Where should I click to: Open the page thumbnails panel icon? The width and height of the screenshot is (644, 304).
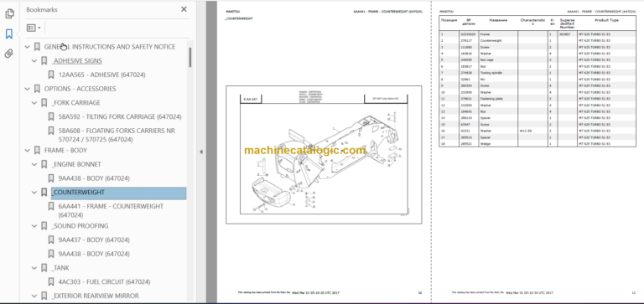tap(9, 14)
